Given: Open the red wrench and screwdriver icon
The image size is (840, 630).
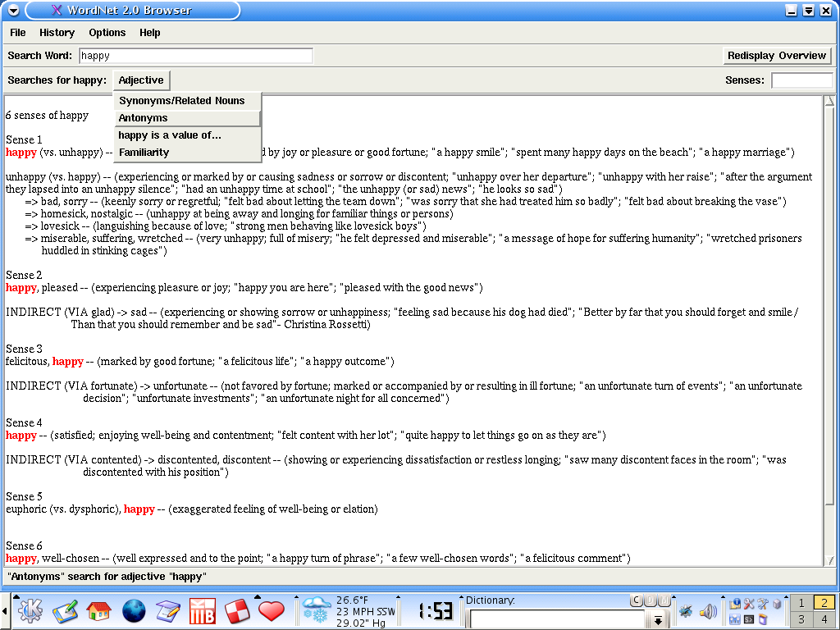Looking at the screenshot, I should 749,605.
